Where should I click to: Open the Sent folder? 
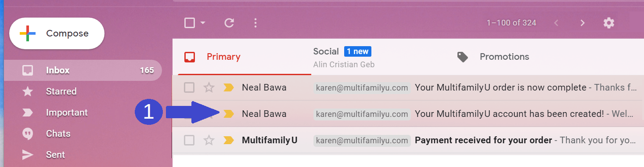pyautogui.click(x=55, y=155)
